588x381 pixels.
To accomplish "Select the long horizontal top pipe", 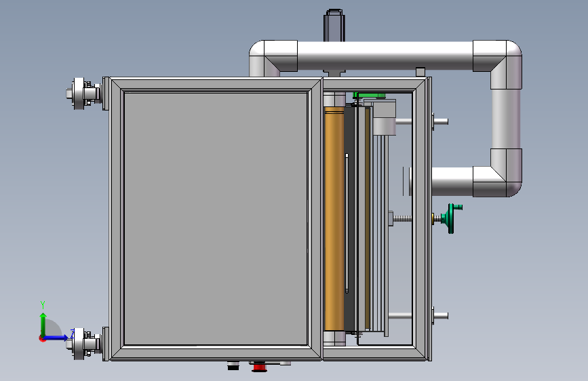I will (385, 56).
